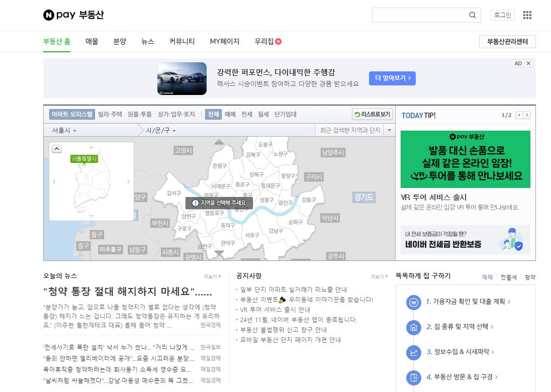Collapse the mini Korea map panel
551x392 pixels.
[57, 149]
